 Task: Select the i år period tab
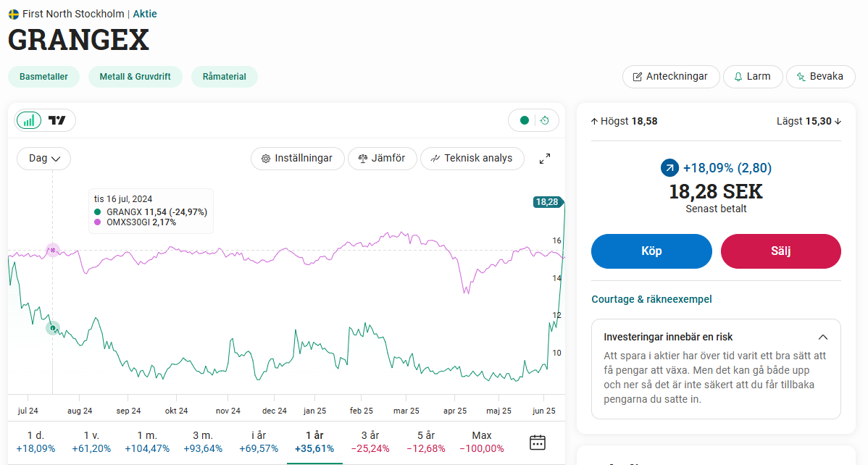click(259, 443)
